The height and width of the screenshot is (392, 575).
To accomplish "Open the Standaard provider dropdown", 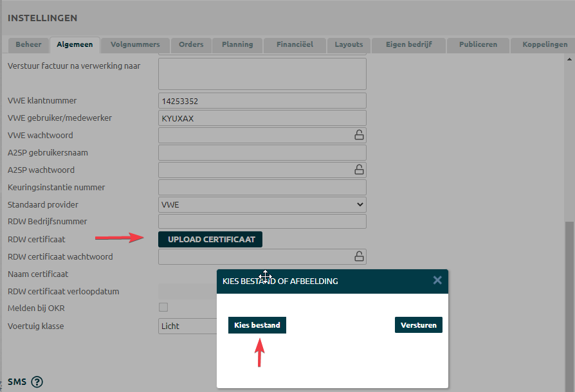I will [262, 204].
